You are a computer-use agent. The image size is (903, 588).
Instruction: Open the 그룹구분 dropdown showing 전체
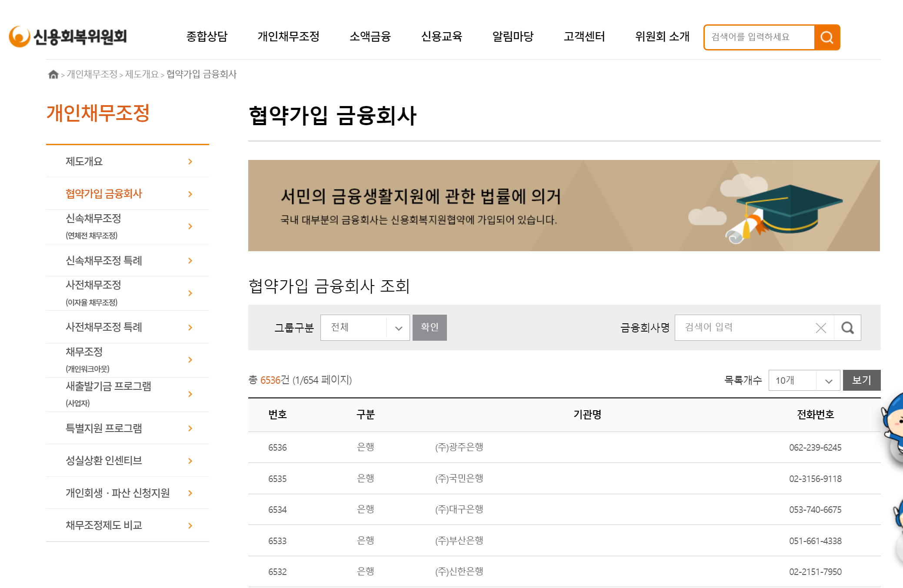(x=365, y=328)
